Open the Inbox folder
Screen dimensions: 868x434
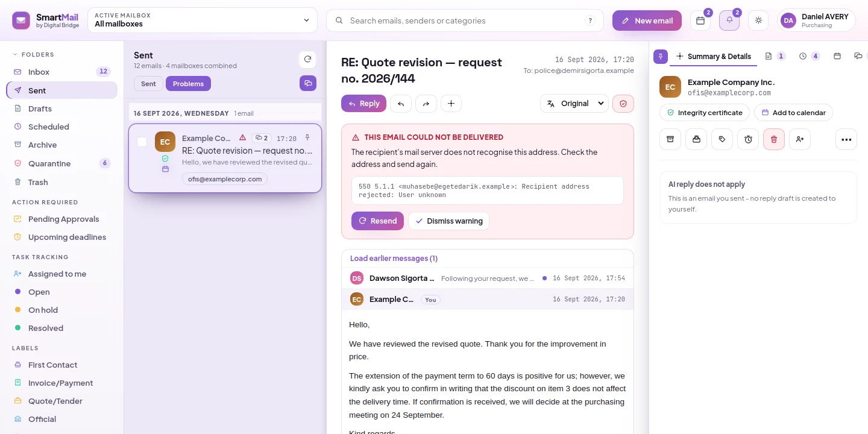[x=61, y=72]
